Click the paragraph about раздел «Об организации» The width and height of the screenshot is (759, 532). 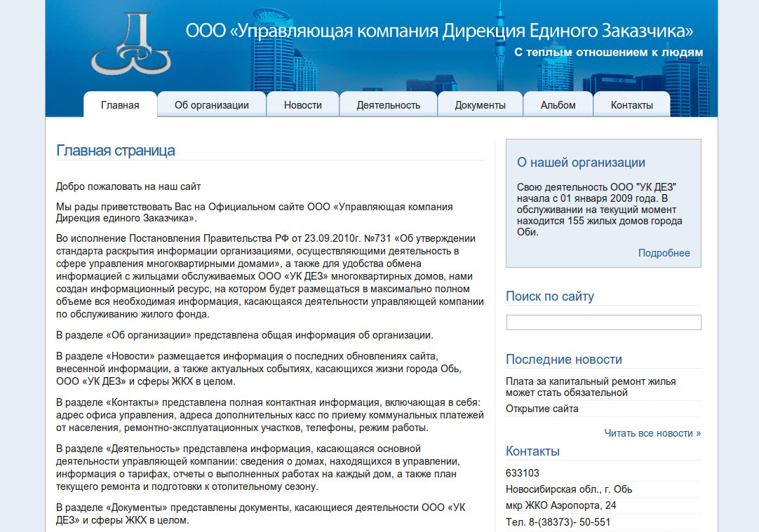point(244,335)
